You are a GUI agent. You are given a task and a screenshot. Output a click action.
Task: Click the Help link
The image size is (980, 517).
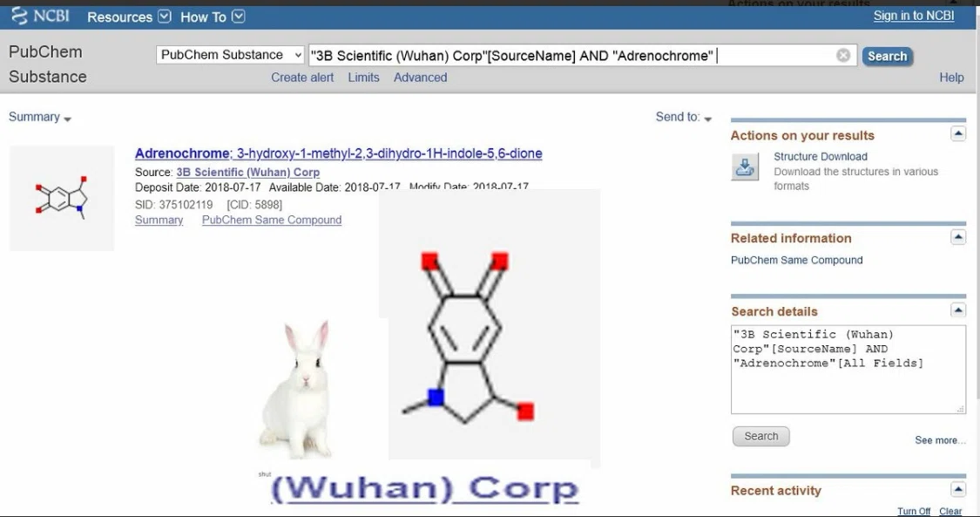pos(951,78)
